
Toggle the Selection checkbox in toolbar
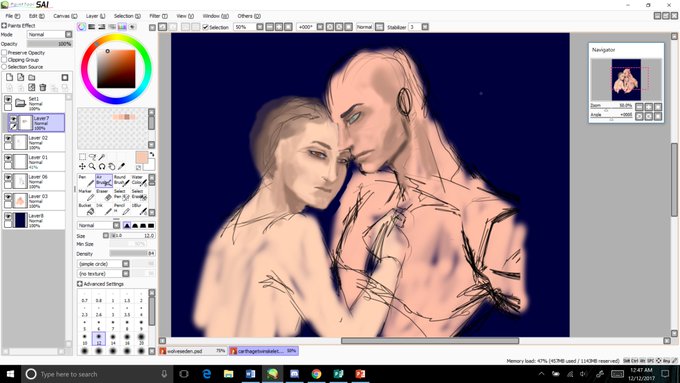[206, 27]
